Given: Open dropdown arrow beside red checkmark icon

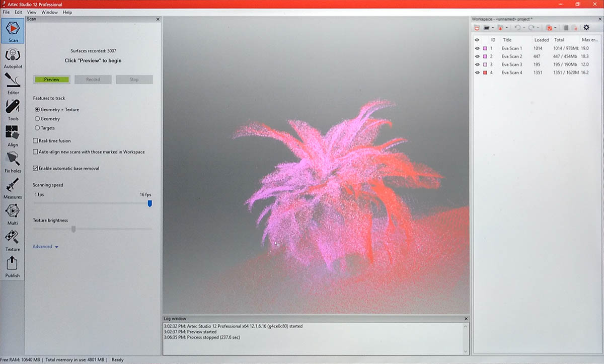Looking at the screenshot, I should point(555,28).
